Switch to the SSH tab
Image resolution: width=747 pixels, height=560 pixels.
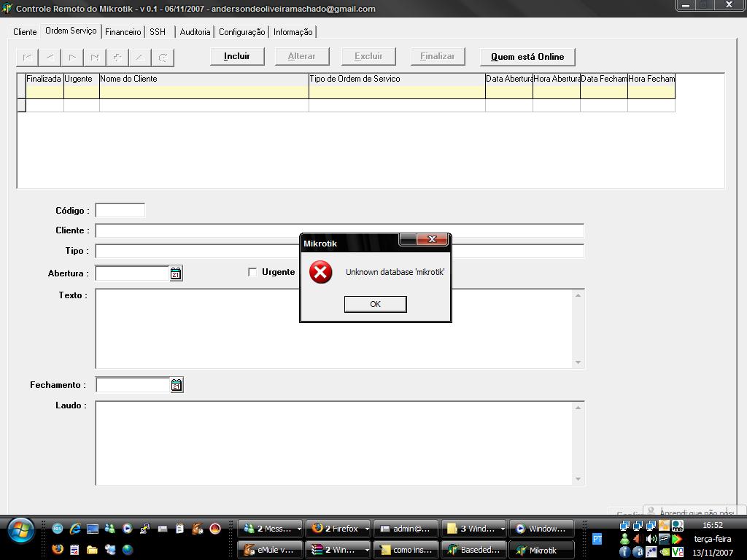click(158, 32)
